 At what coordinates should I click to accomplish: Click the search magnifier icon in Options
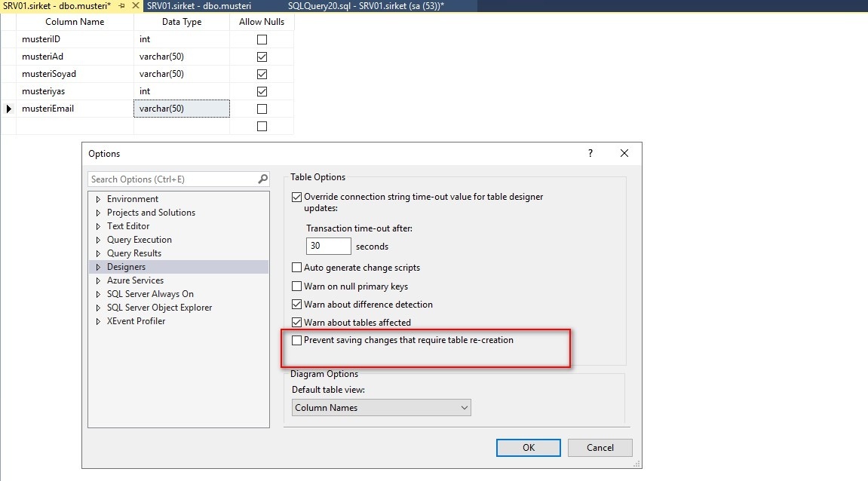click(262, 179)
